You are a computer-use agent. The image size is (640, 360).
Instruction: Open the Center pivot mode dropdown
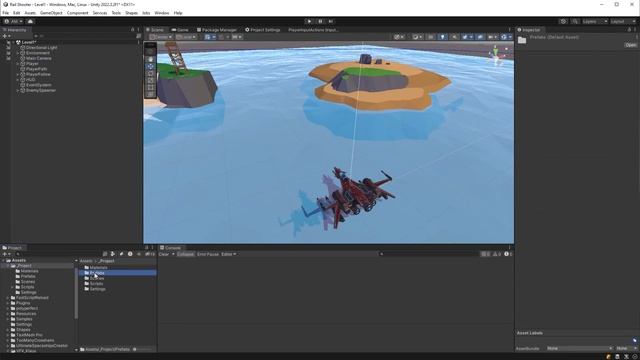coord(160,37)
